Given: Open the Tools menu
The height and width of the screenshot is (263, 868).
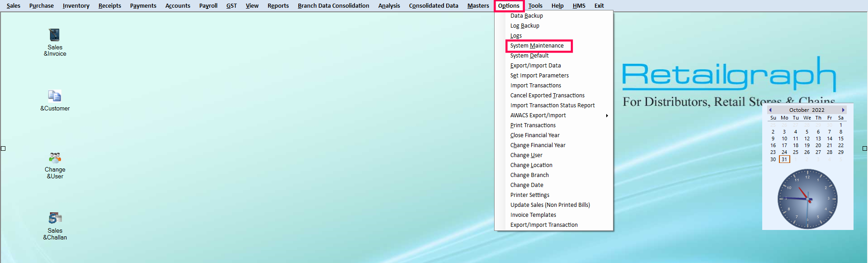Looking at the screenshot, I should point(535,6).
